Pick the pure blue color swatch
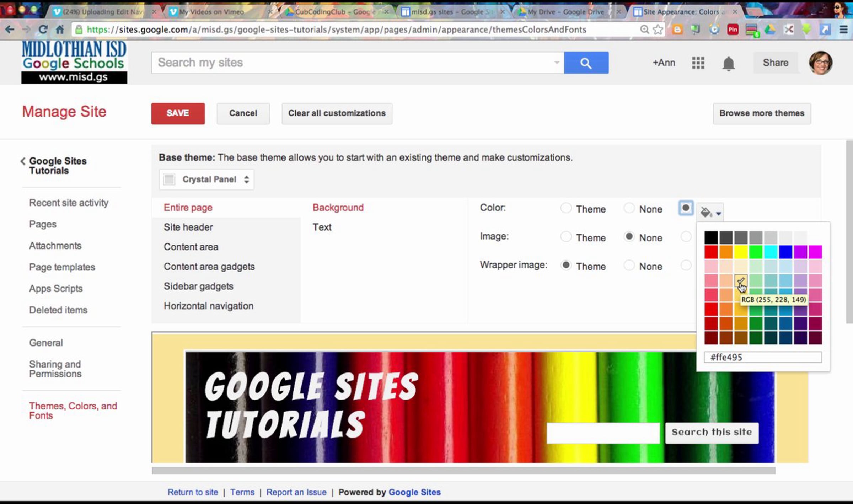 (785, 252)
